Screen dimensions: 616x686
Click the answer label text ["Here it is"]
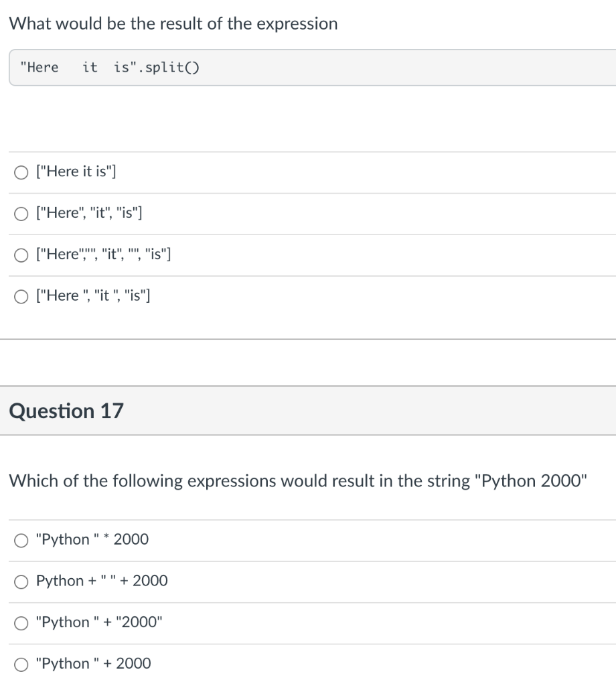click(x=76, y=172)
